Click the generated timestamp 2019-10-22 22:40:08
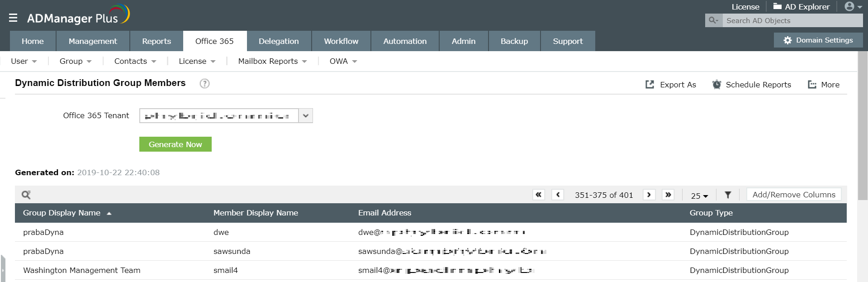The width and height of the screenshot is (868, 282). (119, 172)
